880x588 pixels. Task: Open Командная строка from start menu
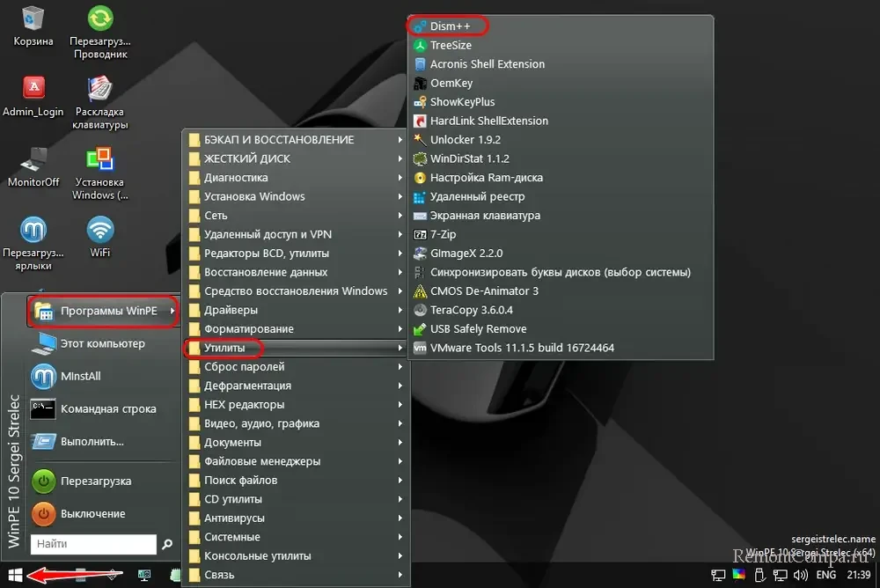tap(104, 408)
